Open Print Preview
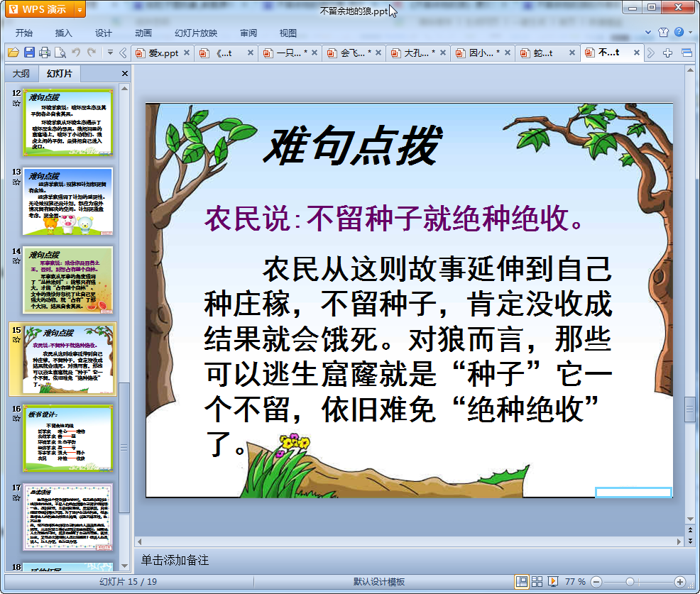 pyautogui.click(x=60, y=53)
